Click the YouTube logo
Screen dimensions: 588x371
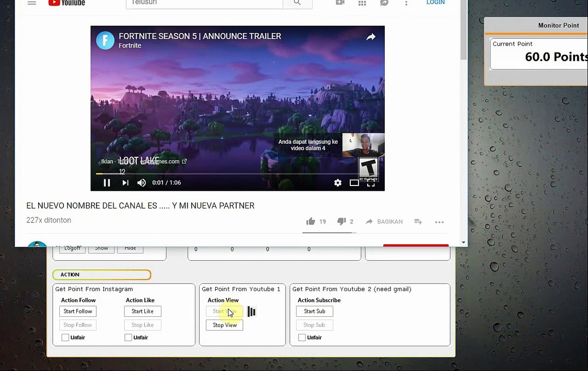tap(67, 3)
